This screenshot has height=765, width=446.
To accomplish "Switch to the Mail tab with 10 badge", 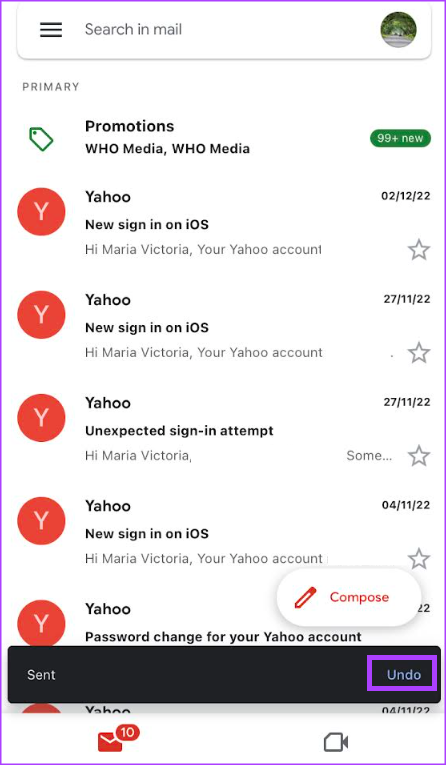I will 118,740.
